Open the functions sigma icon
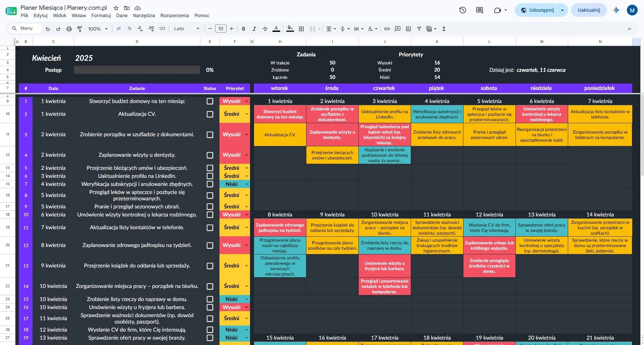 pos(444,29)
